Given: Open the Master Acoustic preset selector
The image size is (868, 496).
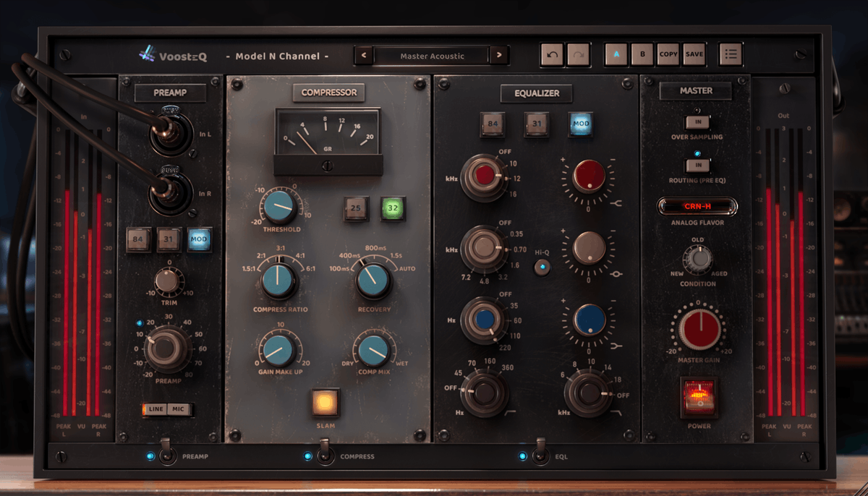Looking at the screenshot, I should 431,56.
